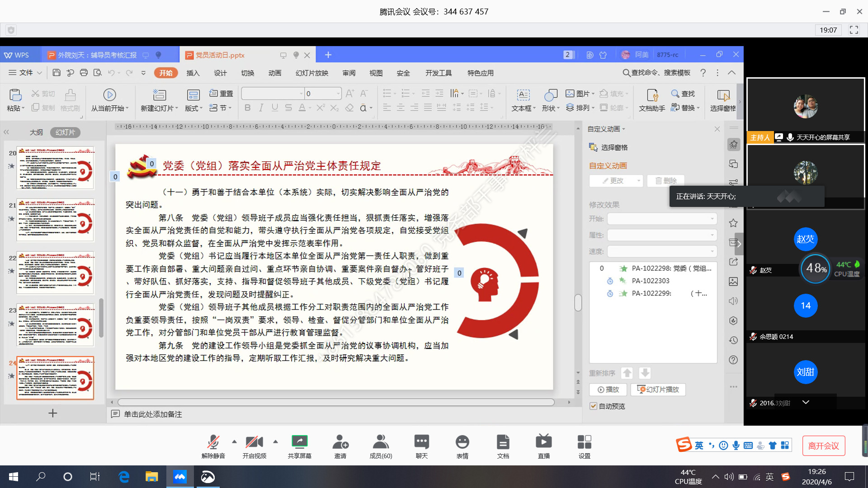Click the 形状 shapes icon
Image resolution: width=868 pixels, height=488 pixels.
coord(550,95)
